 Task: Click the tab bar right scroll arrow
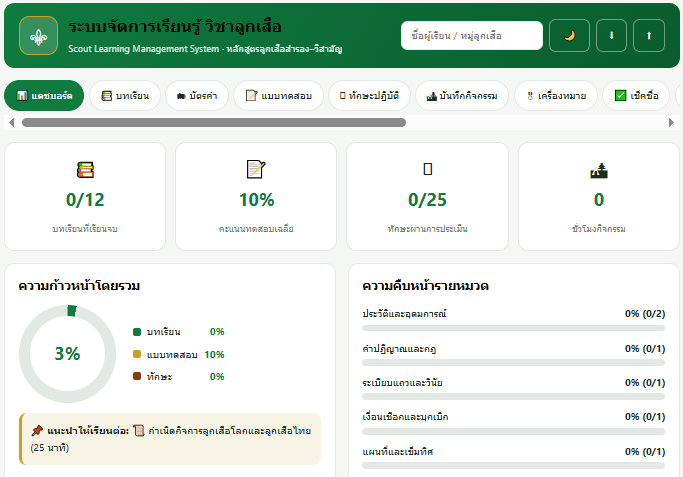671,123
